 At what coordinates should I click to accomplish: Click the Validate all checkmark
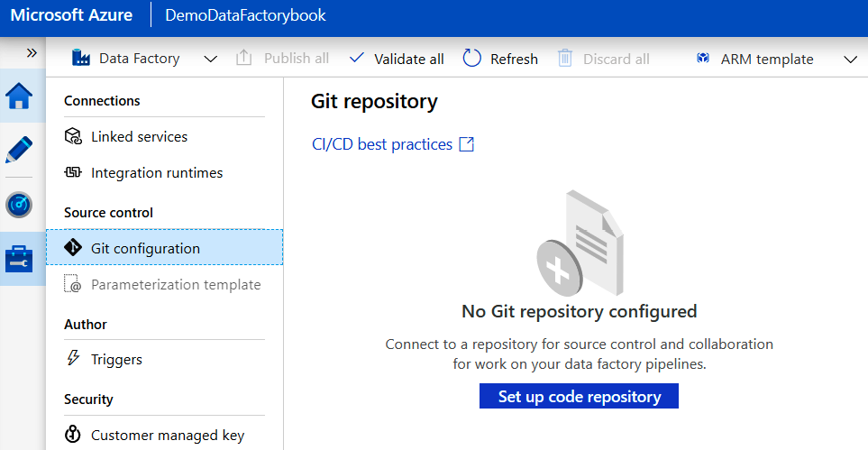coord(357,59)
